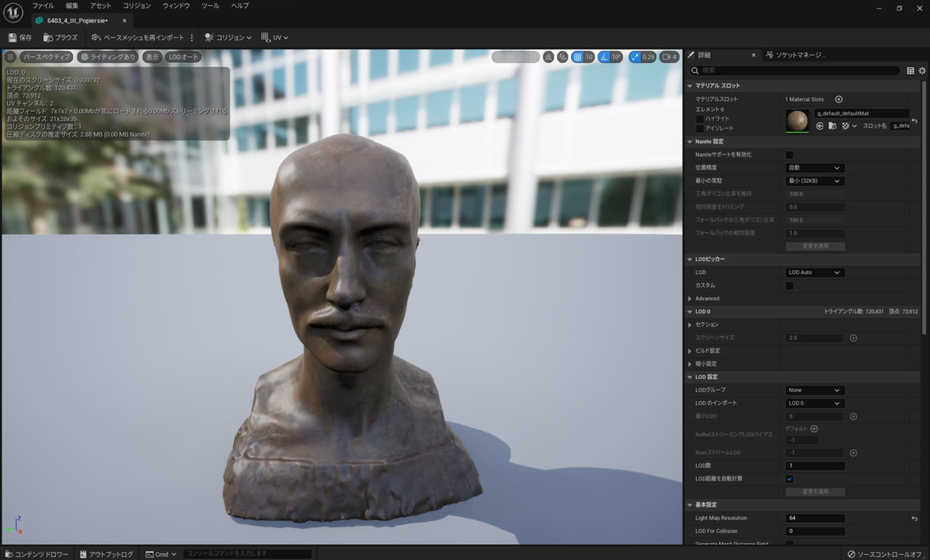Reset Light Map Resolution to default arrow
The width and height of the screenshot is (930, 560).
(x=914, y=517)
